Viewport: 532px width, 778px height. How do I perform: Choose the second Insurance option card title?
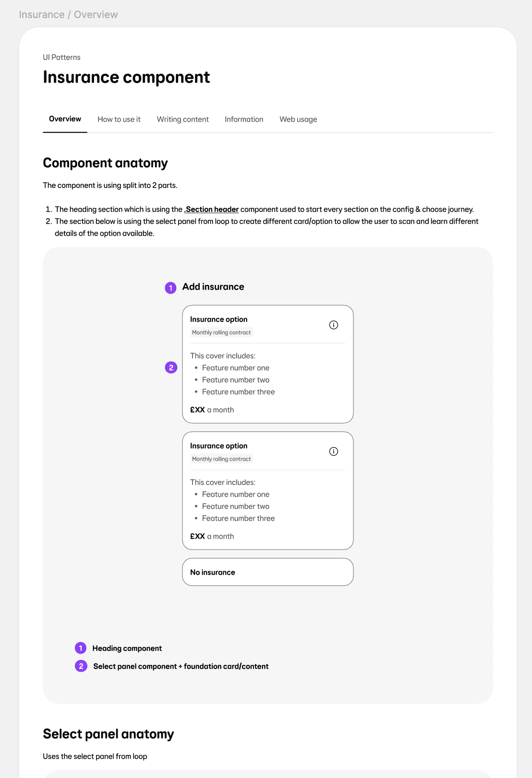[x=219, y=446]
